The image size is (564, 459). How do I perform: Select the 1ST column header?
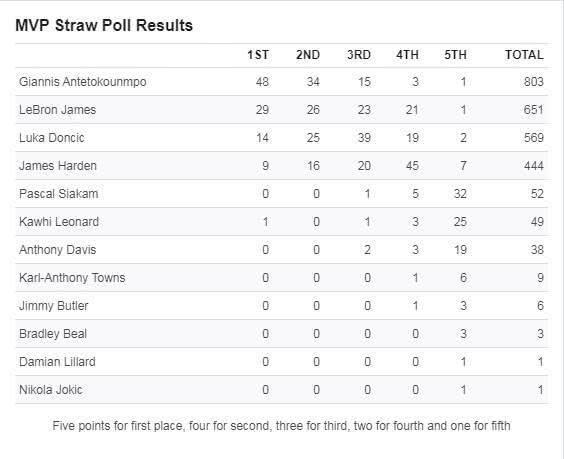[258, 55]
